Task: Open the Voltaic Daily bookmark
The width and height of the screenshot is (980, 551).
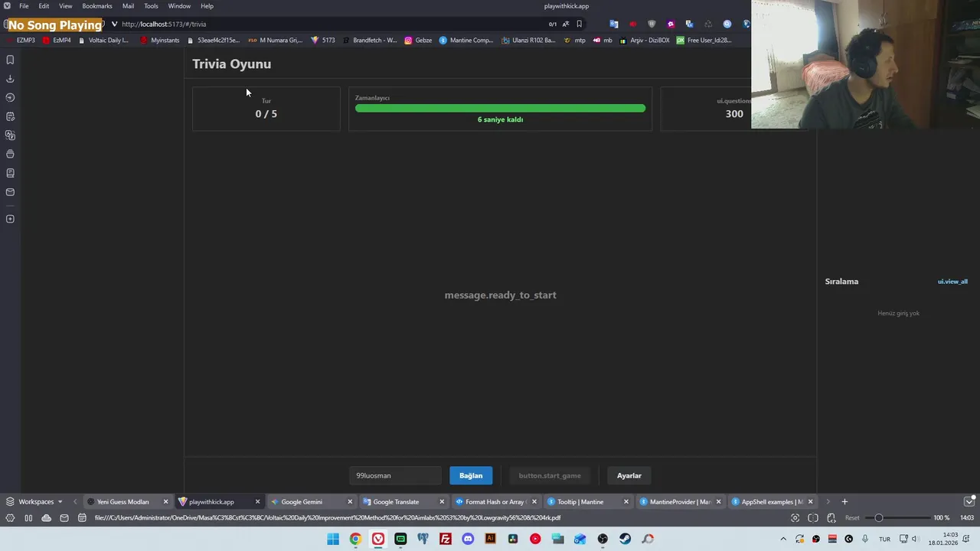Action: tap(103, 41)
